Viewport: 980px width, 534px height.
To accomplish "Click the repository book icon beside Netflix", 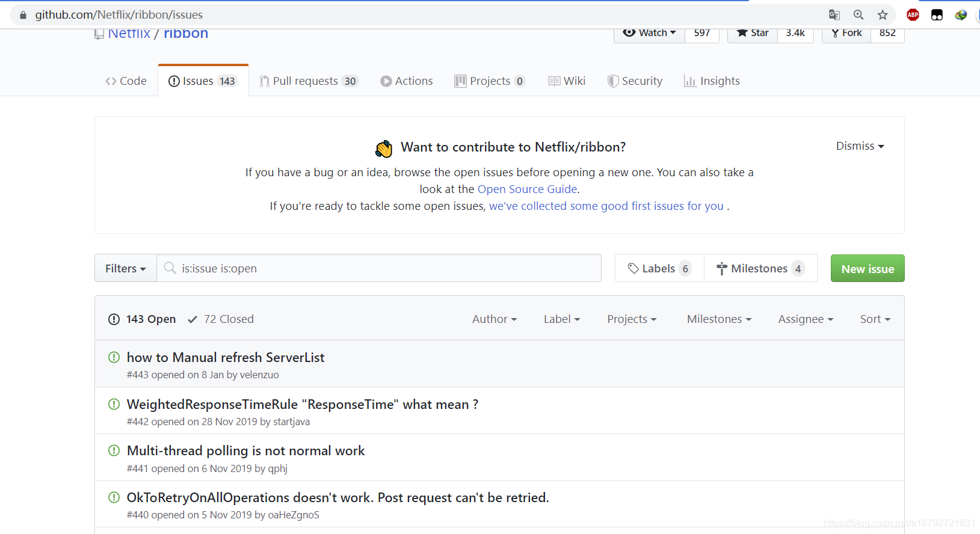I will [x=99, y=34].
